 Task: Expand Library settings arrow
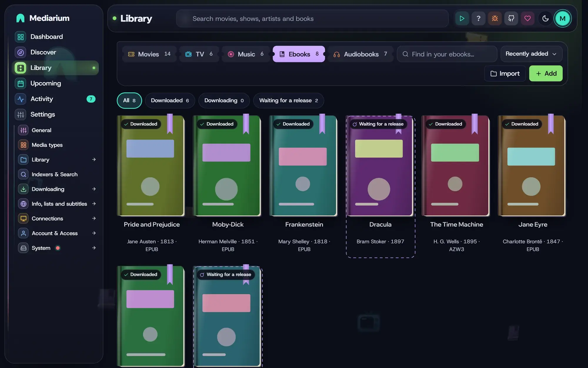tap(94, 160)
